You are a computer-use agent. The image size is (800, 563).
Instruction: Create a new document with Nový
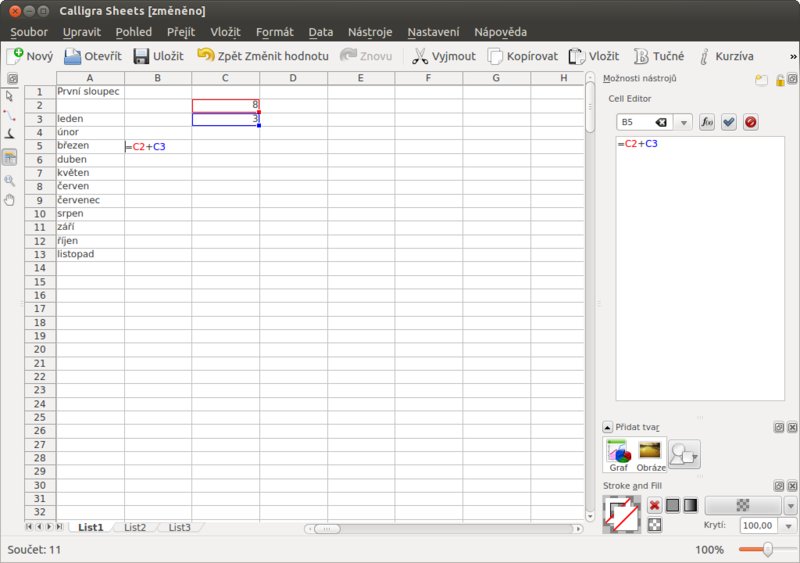30,56
